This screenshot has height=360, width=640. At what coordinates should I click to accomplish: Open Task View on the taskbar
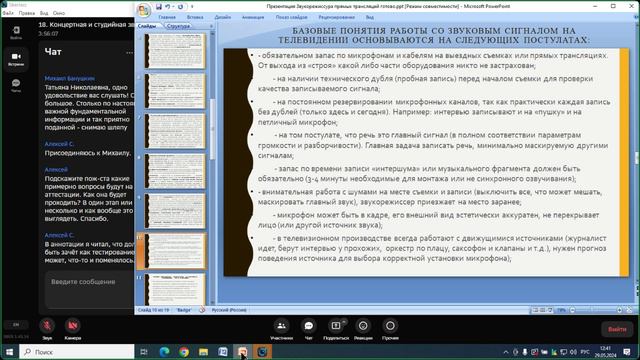point(144,351)
